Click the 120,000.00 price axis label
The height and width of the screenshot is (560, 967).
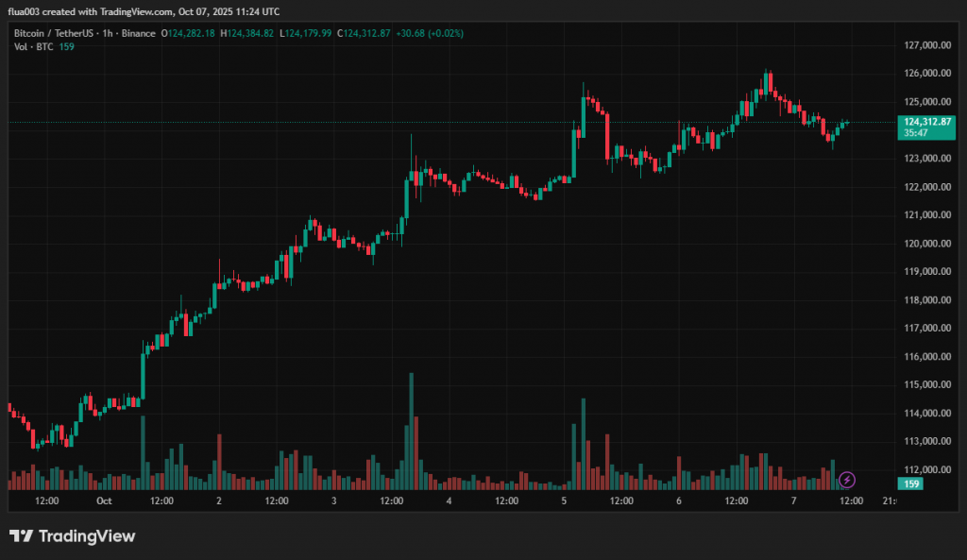(925, 243)
